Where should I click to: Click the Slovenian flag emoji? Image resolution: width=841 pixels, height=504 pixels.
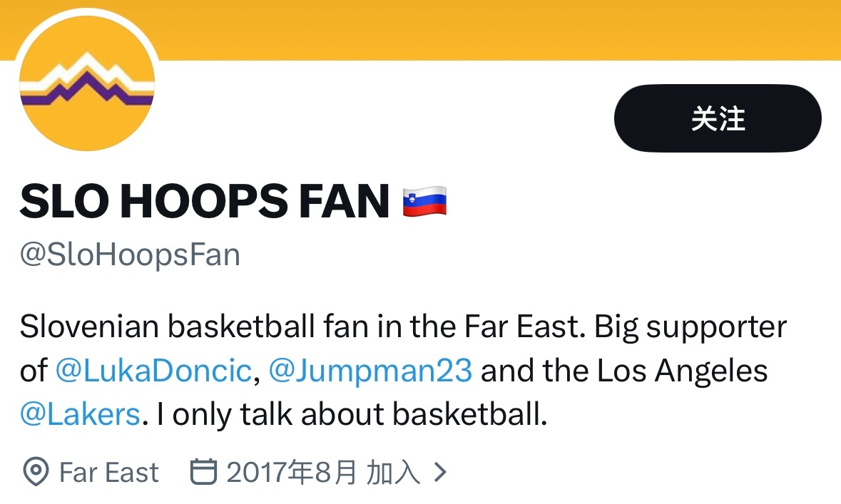426,200
